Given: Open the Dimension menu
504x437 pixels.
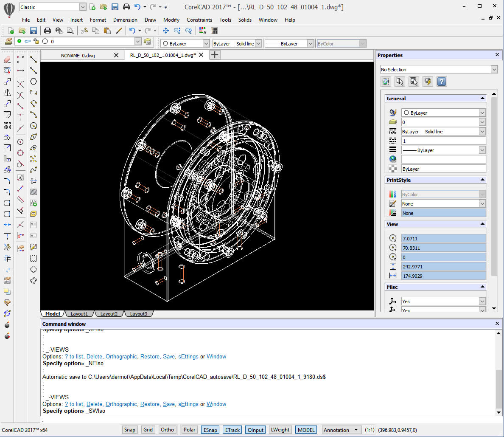Looking at the screenshot, I should click(125, 20).
